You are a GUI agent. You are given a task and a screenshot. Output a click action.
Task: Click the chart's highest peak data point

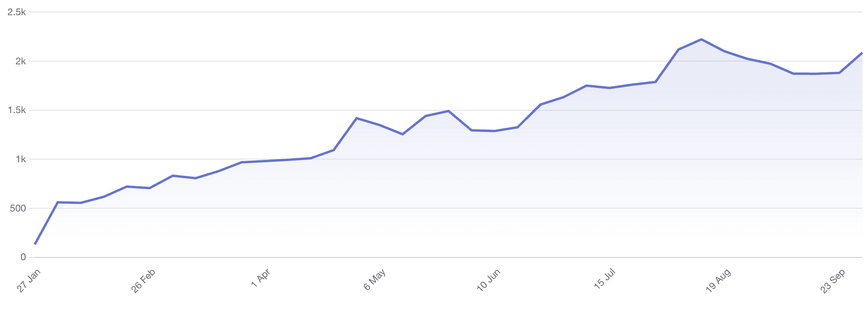pos(701,39)
